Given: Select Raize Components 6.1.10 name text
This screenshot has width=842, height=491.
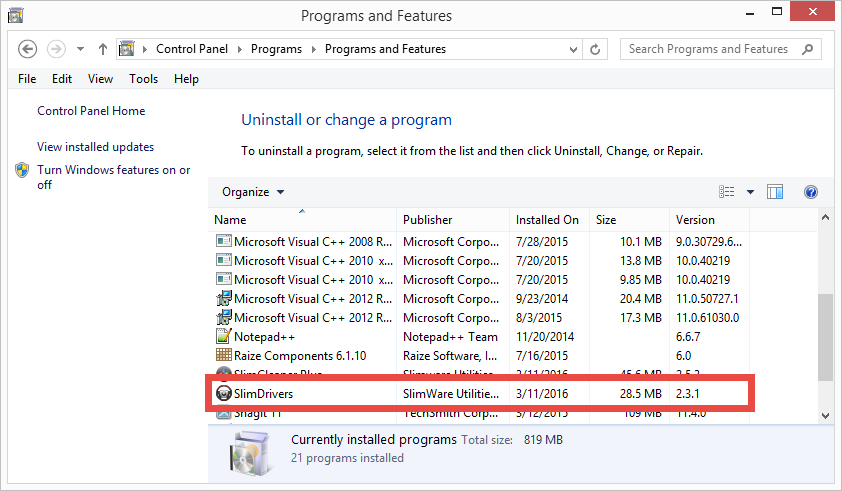Looking at the screenshot, I should click(x=300, y=356).
